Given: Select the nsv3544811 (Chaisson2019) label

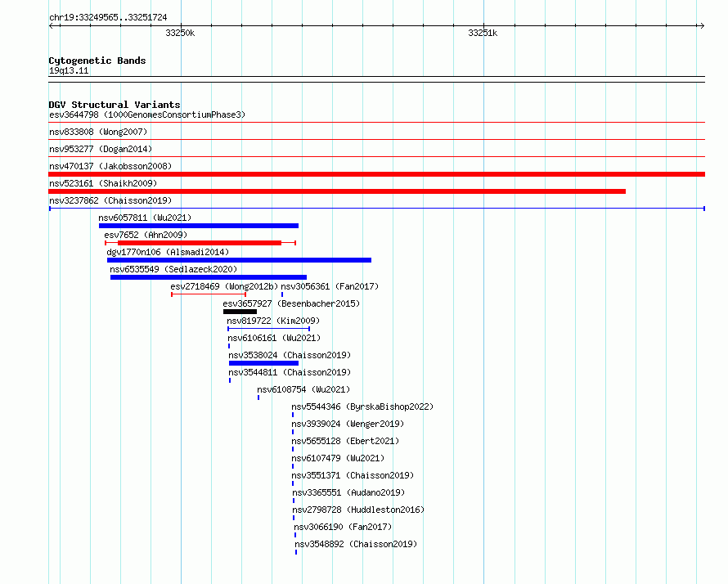Looking at the screenshot, I should 290,372.
